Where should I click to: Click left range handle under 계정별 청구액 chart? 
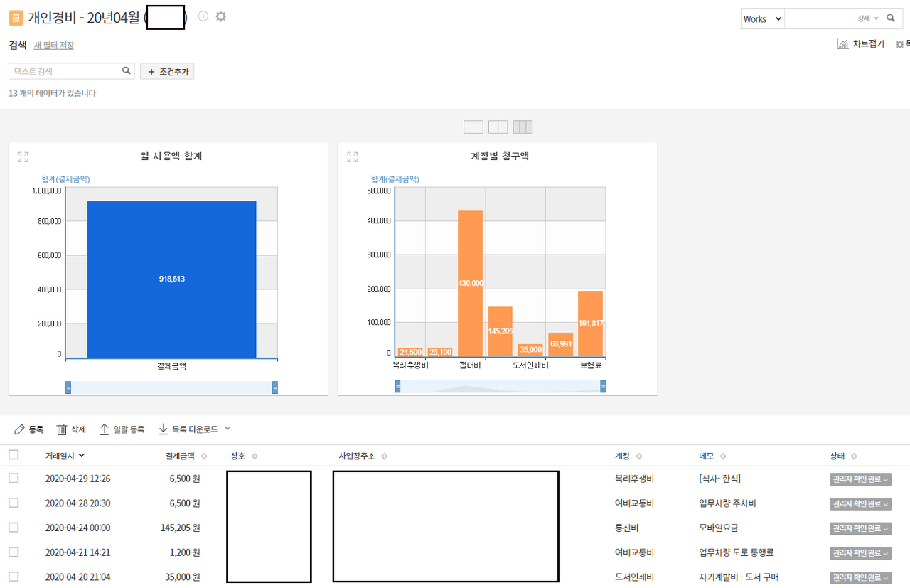(397, 386)
